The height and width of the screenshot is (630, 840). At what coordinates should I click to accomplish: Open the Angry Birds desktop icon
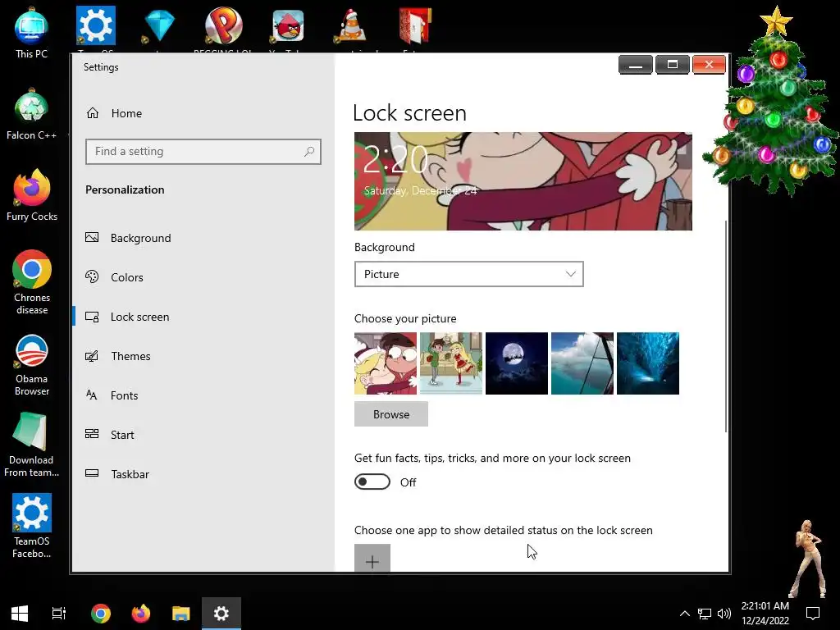(288, 27)
